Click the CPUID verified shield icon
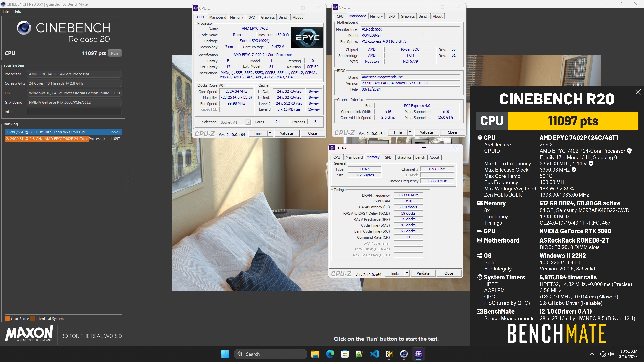The width and height of the screenshot is (644, 362). tap(630, 151)
